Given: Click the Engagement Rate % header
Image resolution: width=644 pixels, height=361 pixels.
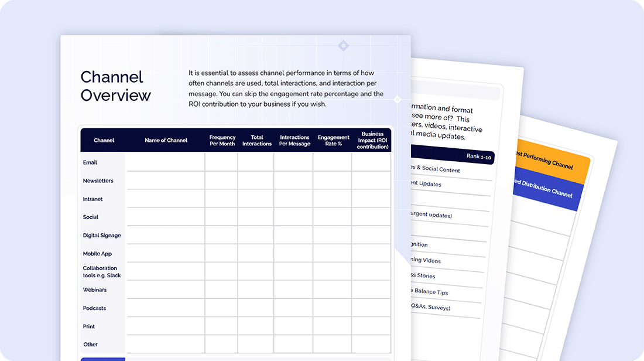Looking at the screenshot, I should (x=334, y=140).
